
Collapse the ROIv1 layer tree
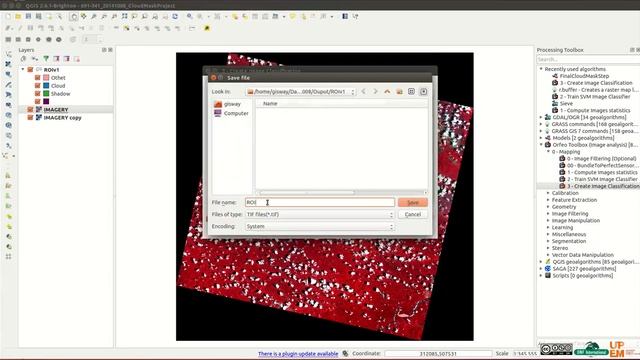[23, 70]
